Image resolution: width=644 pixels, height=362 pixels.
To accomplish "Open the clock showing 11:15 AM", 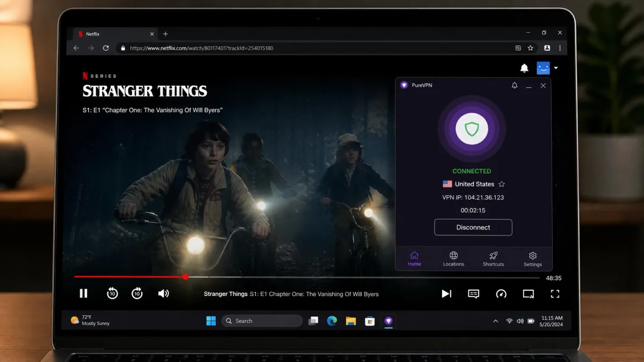I will [x=552, y=321].
